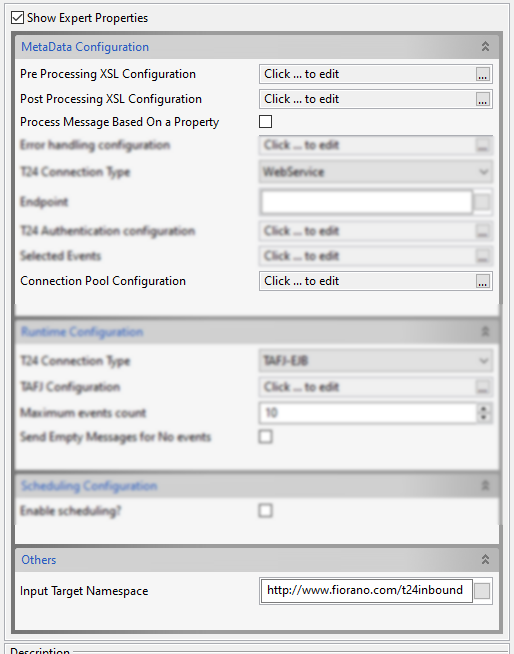Select the Input Target Namespace label
Image resolution: width=514 pixels, height=654 pixels.
(84, 591)
